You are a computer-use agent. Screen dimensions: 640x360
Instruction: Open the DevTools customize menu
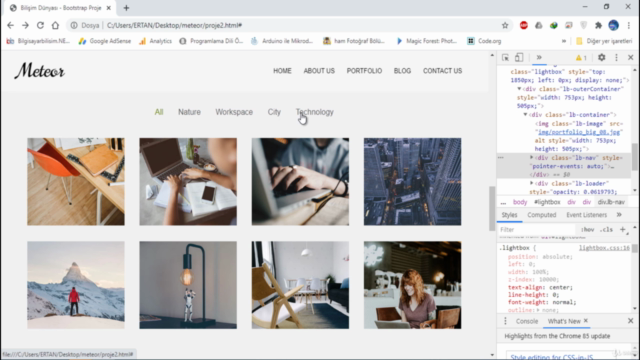tap(616, 58)
